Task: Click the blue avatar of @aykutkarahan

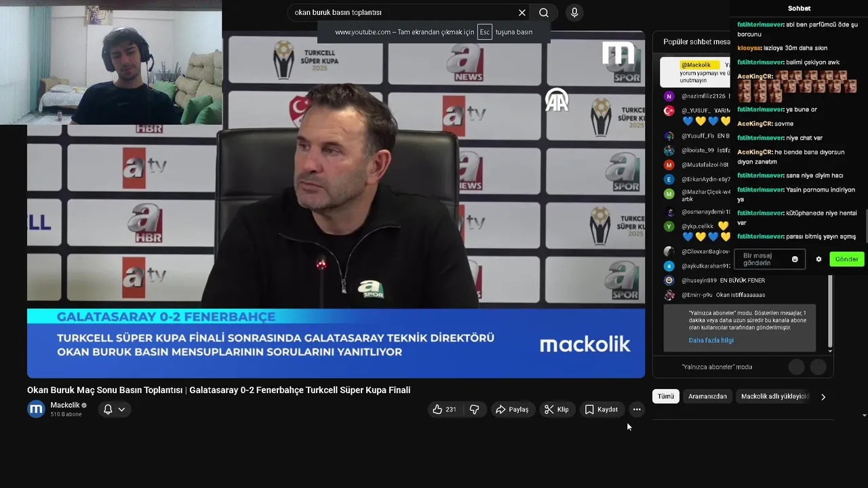Action: pyautogui.click(x=669, y=266)
